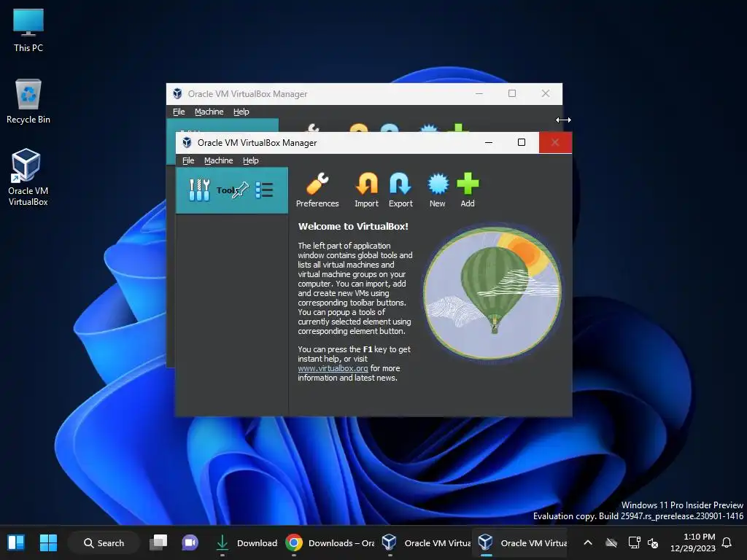Image resolution: width=747 pixels, height=560 pixels.
Task: Open the clock and date panel
Action: click(693, 542)
